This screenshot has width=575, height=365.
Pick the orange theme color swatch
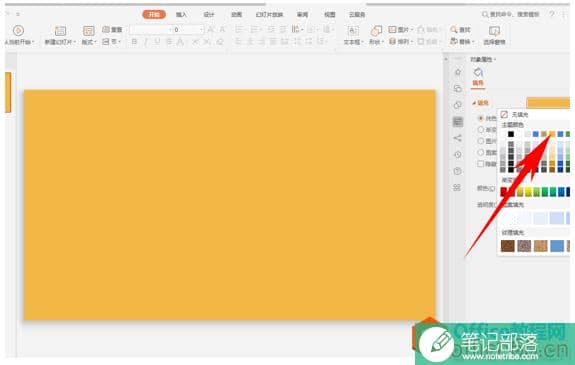pyautogui.click(x=552, y=134)
